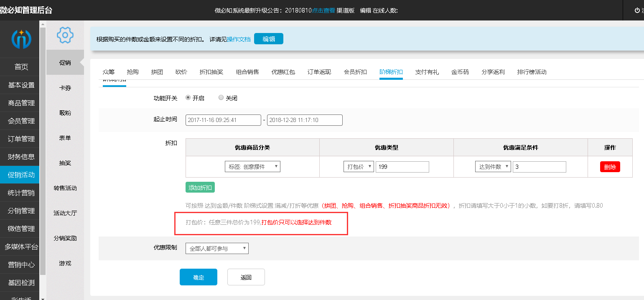Expand the 全部人都可参与 limit dropdown
The height and width of the screenshot is (300, 644).
217,249
